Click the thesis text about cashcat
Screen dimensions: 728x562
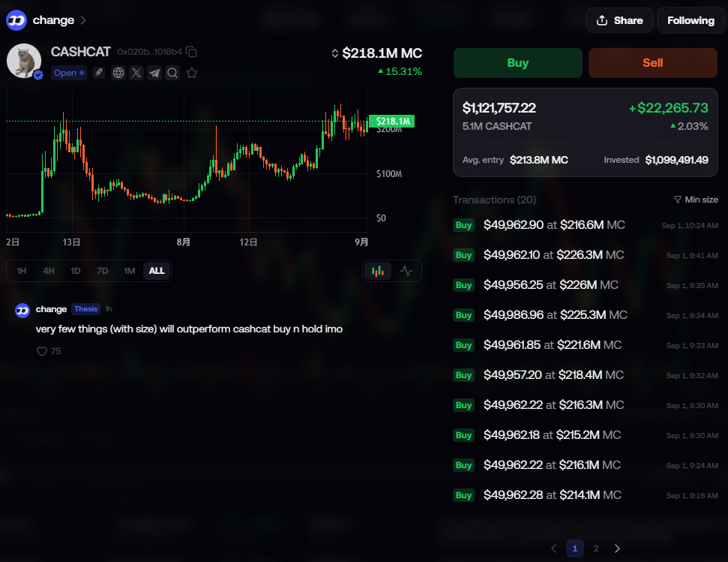click(189, 329)
